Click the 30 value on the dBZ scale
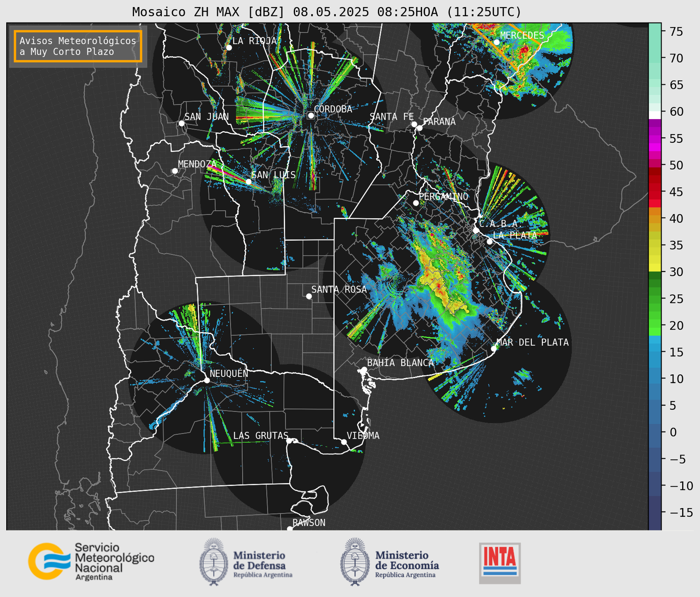This screenshot has width=700, height=597. point(676,272)
